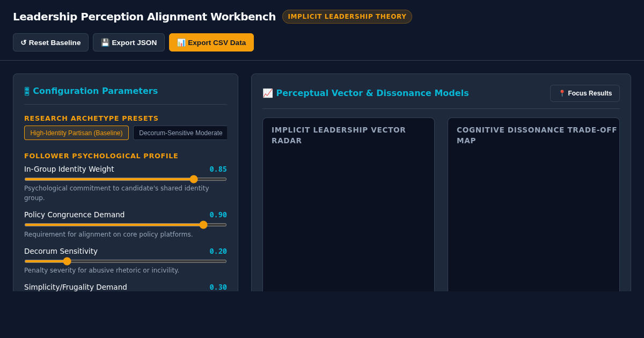The image size is (644, 338).
Task: Click Leadership Perception Alignment Workbench title
Action: click(x=144, y=17)
